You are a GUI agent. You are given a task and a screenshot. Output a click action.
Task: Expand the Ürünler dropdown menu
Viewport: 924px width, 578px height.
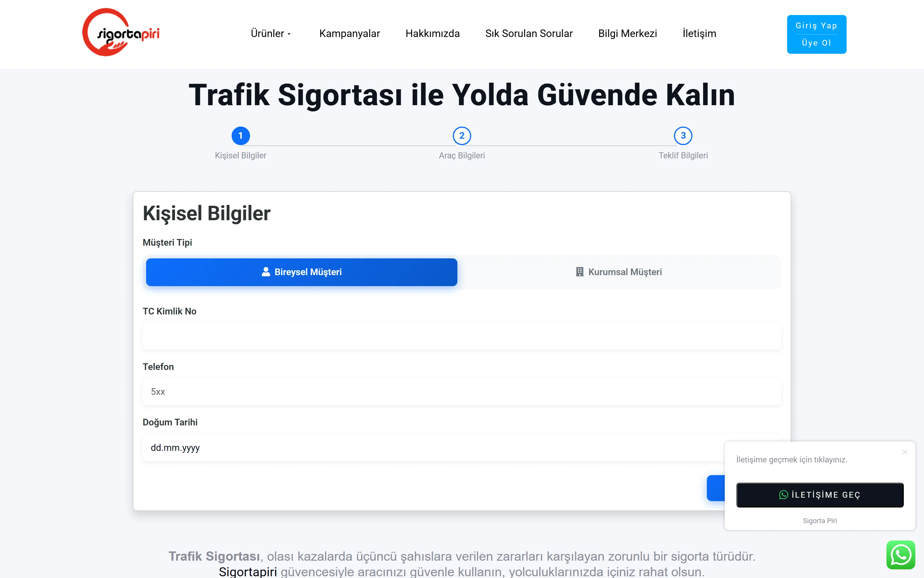point(271,34)
